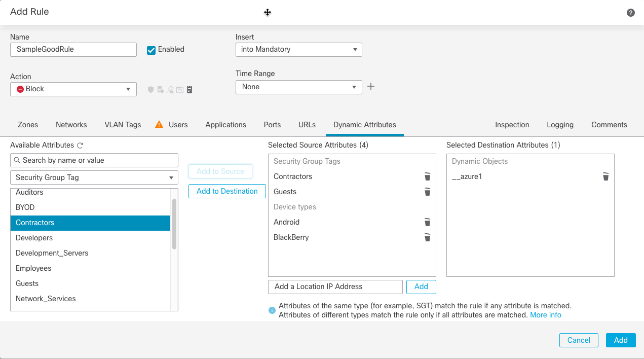Open the help question mark icon

(x=630, y=12)
